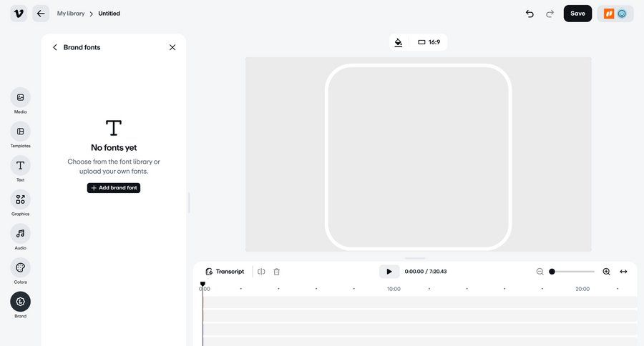The height and width of the screenshot is (346, 644).
Task: Zoom out the timeline
Action: pos(540,272)
